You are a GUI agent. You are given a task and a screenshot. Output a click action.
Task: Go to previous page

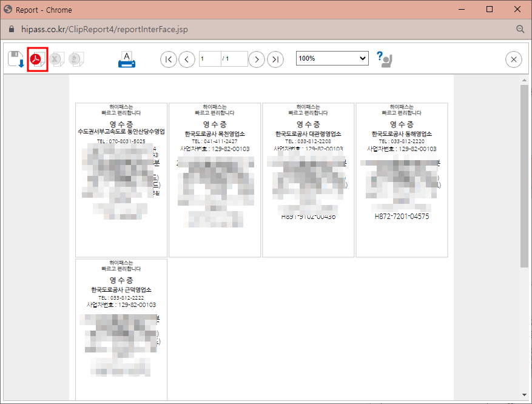[x=187, y=59]
